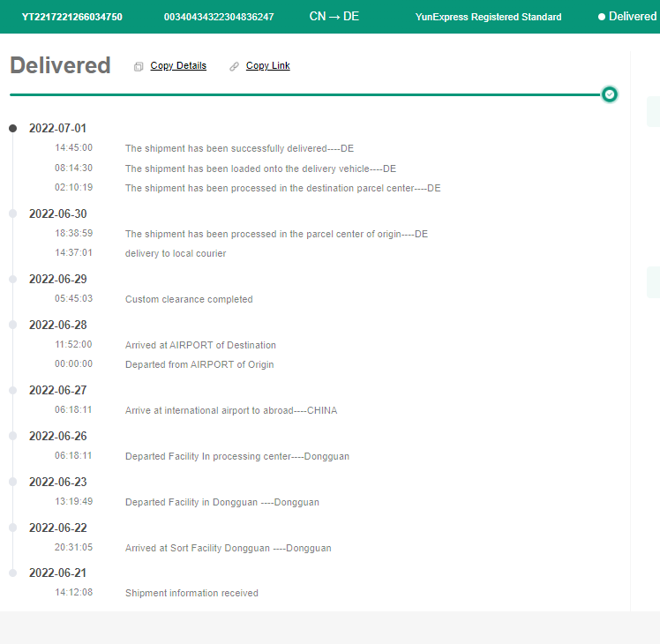
Task: Click 'Shipment information received' event text
Action: point(191,593)
